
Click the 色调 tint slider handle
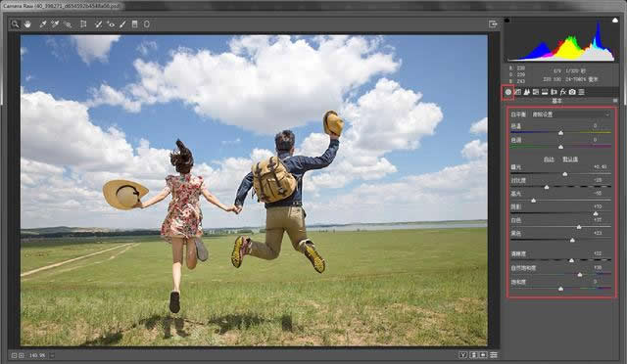tap(560, 147)
